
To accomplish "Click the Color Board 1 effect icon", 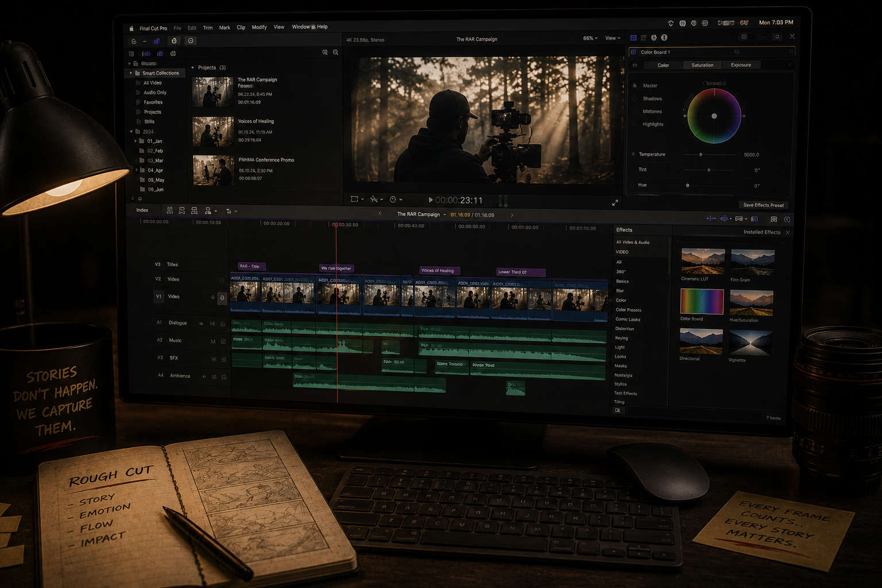I will tap(633, 52).
